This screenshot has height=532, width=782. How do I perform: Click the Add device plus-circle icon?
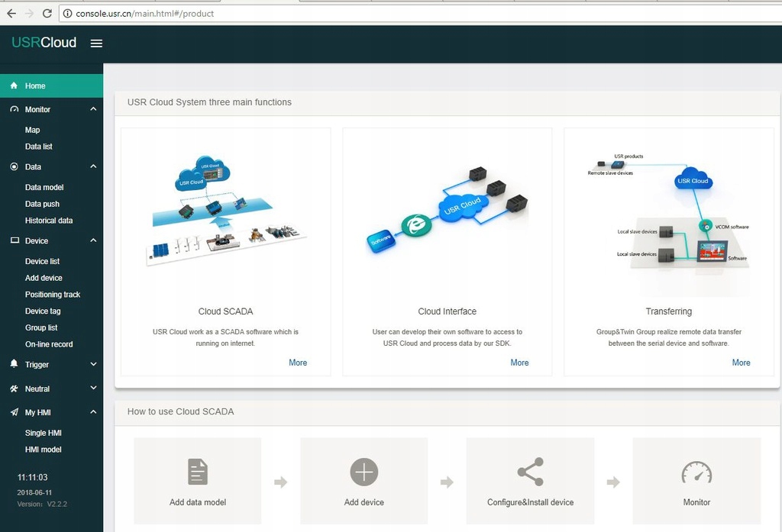[x=364, y=472]
